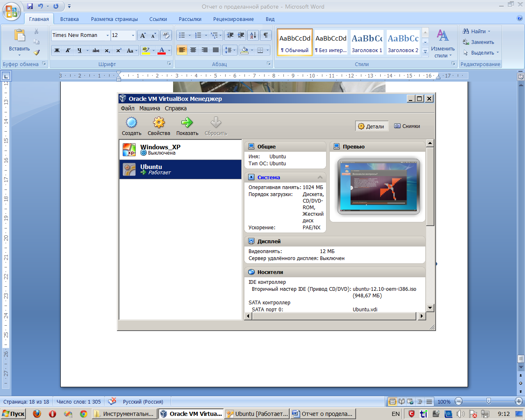Screen dimensions: 525x420
Task: Click the Пуск start button
Action: coord(13,414)
